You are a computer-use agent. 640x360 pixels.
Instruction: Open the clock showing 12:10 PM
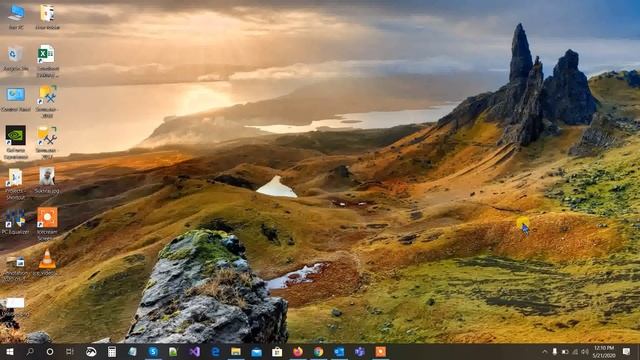604,351
